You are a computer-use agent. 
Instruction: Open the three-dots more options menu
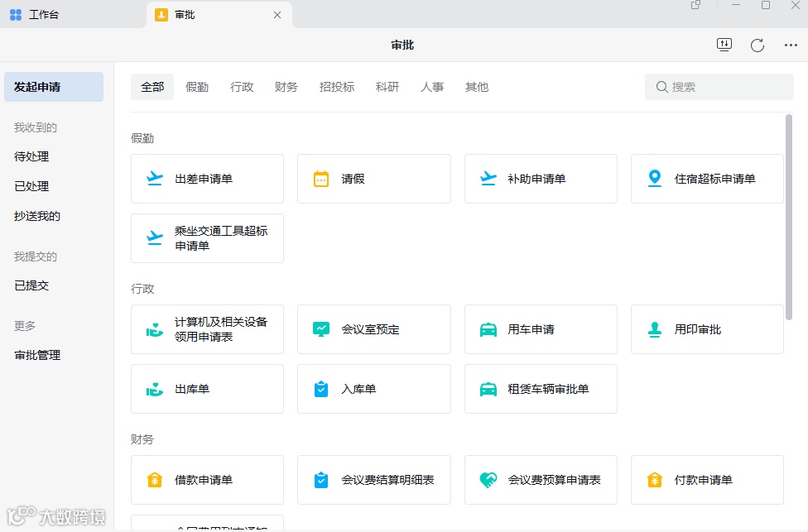791,46
